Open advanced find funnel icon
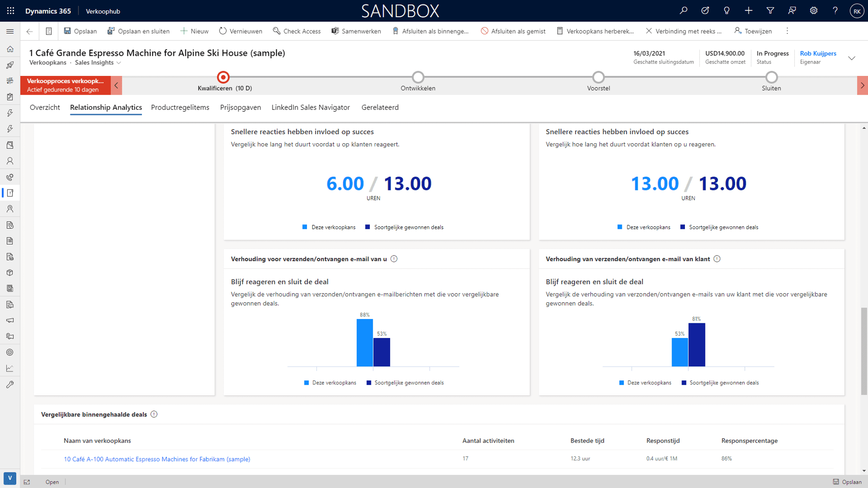Viewport: 868px width, 488px height. [770, 11]
